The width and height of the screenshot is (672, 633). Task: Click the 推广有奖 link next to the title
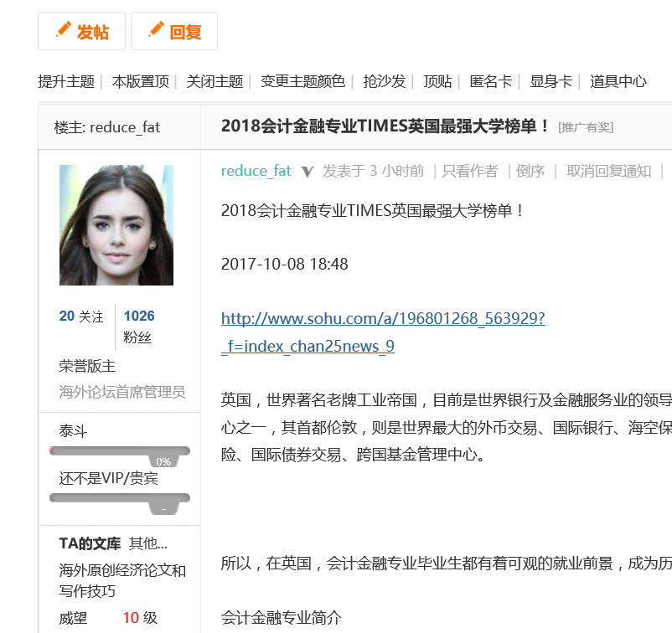586,127
